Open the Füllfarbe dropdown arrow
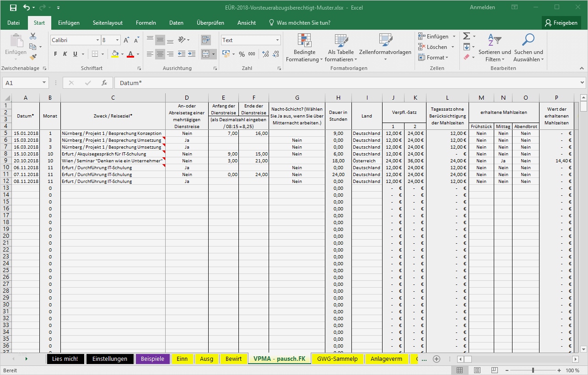This screenshot has width=588, height=375. coord(121,54)
